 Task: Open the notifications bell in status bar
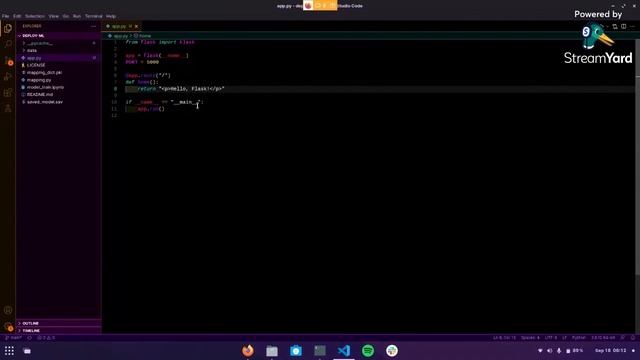click(633, 338)
